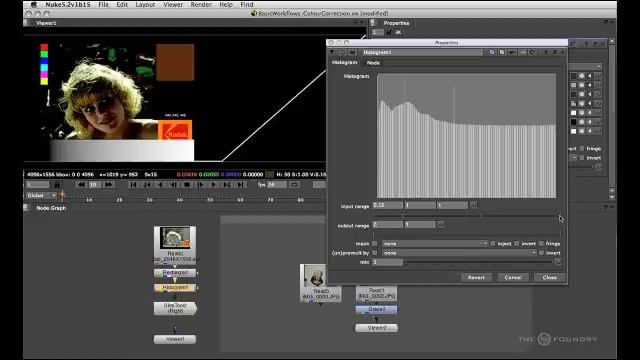Skip backward by frame increment
The height and width of the screenshot is (360, 640).
[81, 185]
